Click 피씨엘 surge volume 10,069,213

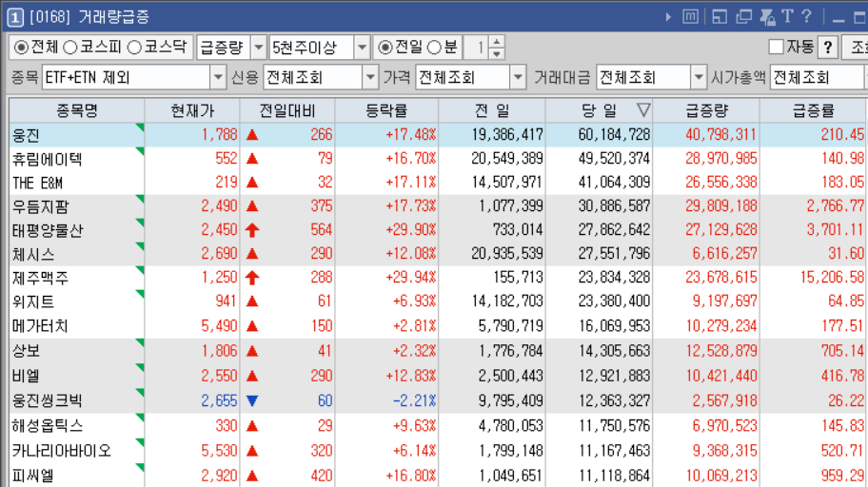[721, 476]
